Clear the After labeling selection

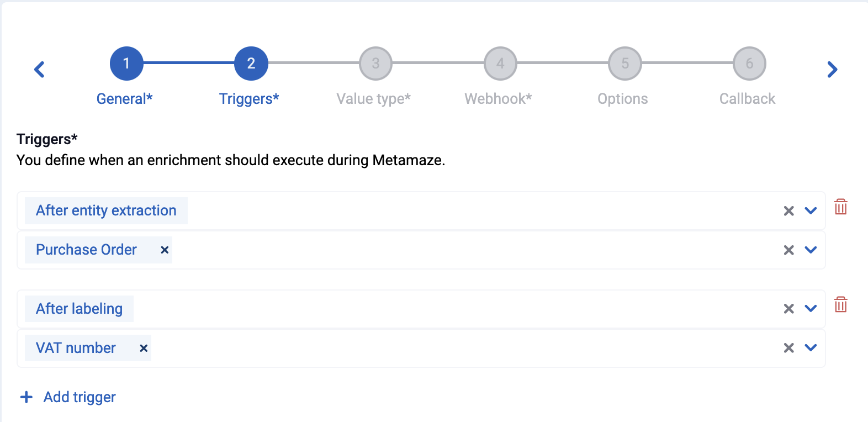point(788,309)
